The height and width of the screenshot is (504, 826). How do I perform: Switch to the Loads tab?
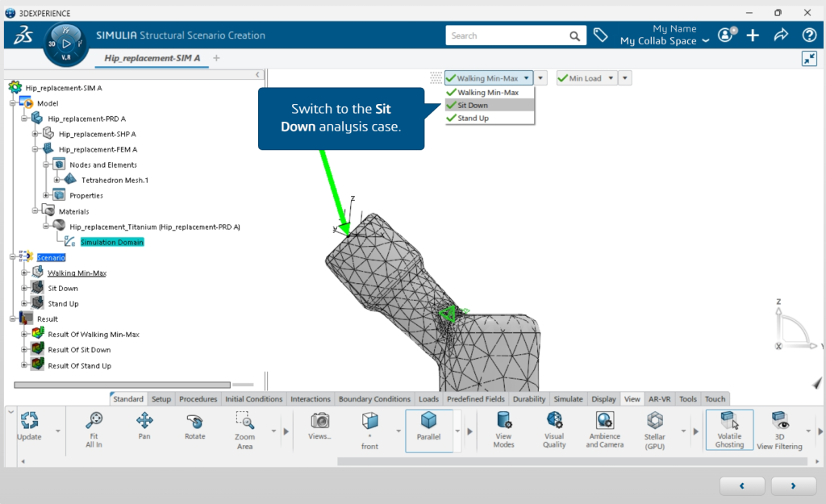[429, 398]
